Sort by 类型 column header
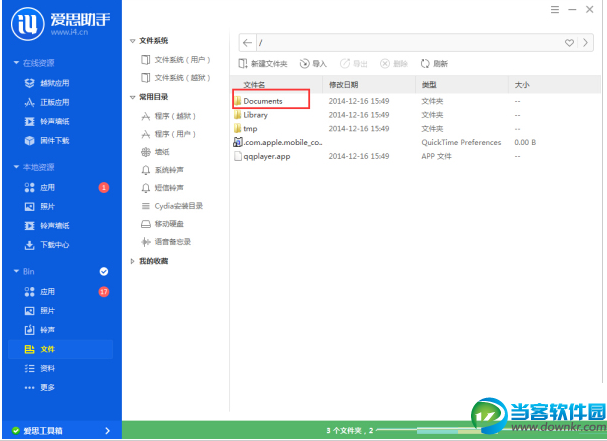 (462, 84)
